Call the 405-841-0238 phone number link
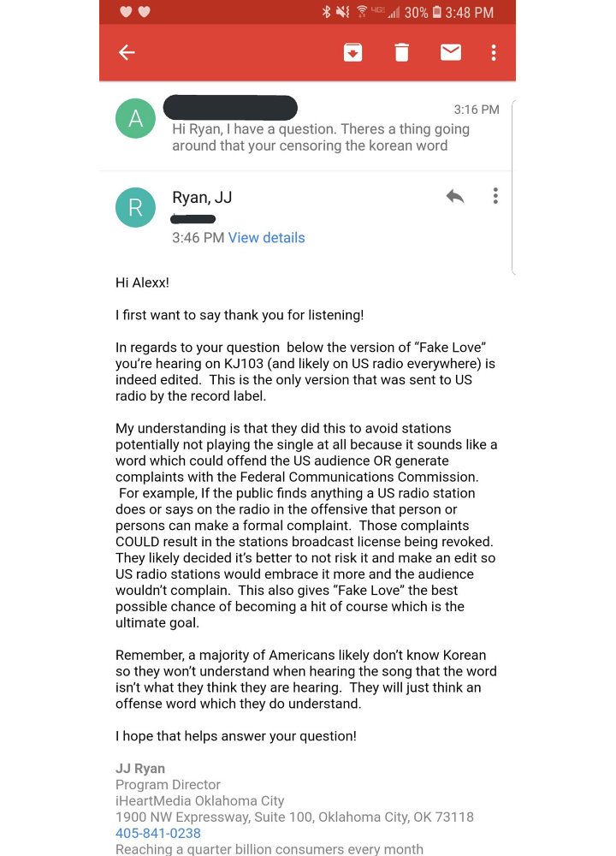Viewport: 616px width, 856px height. point(158,833)
